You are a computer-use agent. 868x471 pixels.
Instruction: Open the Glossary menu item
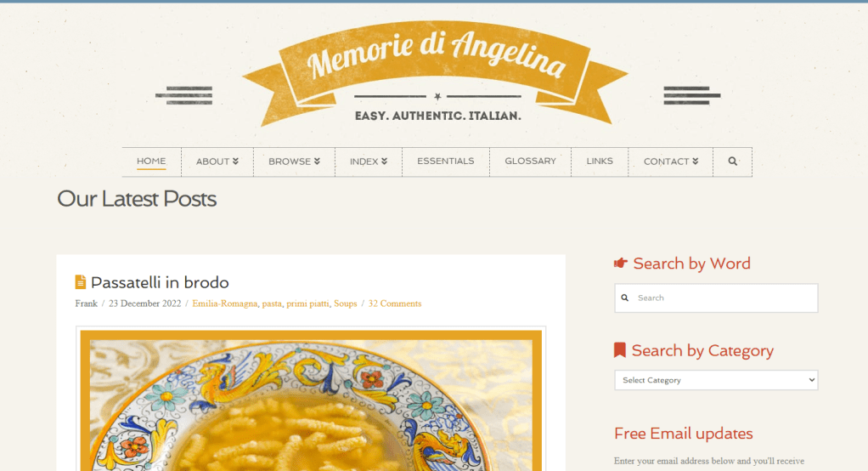point(530,162)
